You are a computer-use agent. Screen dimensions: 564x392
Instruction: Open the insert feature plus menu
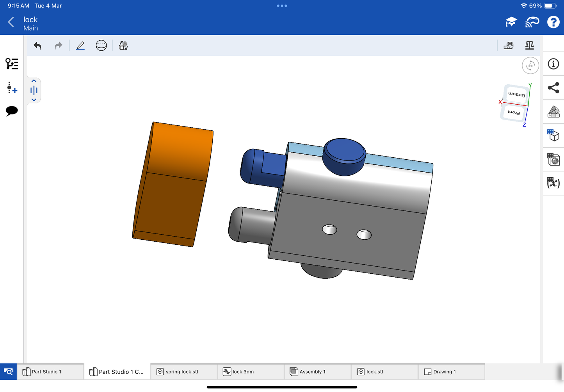(x=12, y=88)
